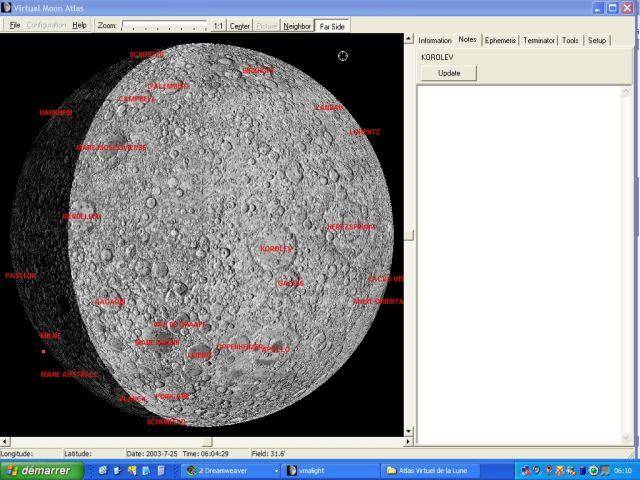
Task: Click the MARE MOSCOVIENSE label
Action: [111, 148]
